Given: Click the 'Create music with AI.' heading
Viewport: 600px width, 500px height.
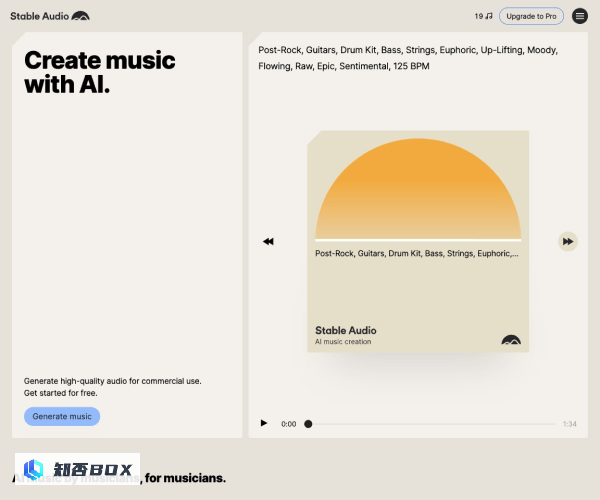Looking at the screenshot, I should click(99, 72).
